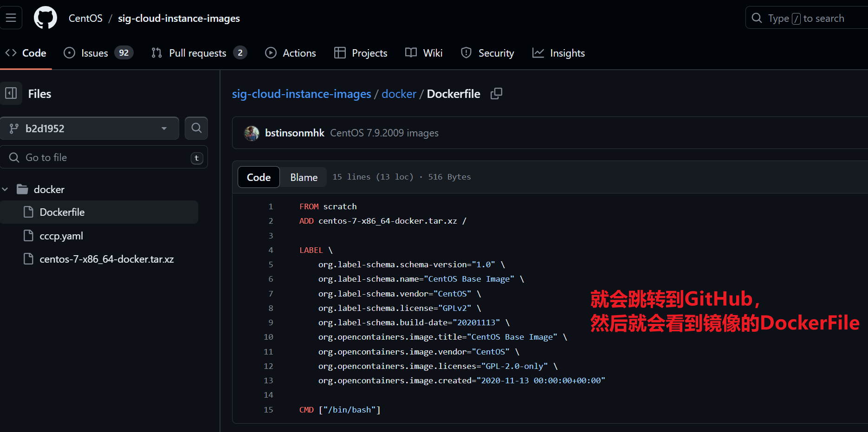Click the bstinsonmhk avatar image
The width and height of the screenshot is (868, 432).
[252, 133]
